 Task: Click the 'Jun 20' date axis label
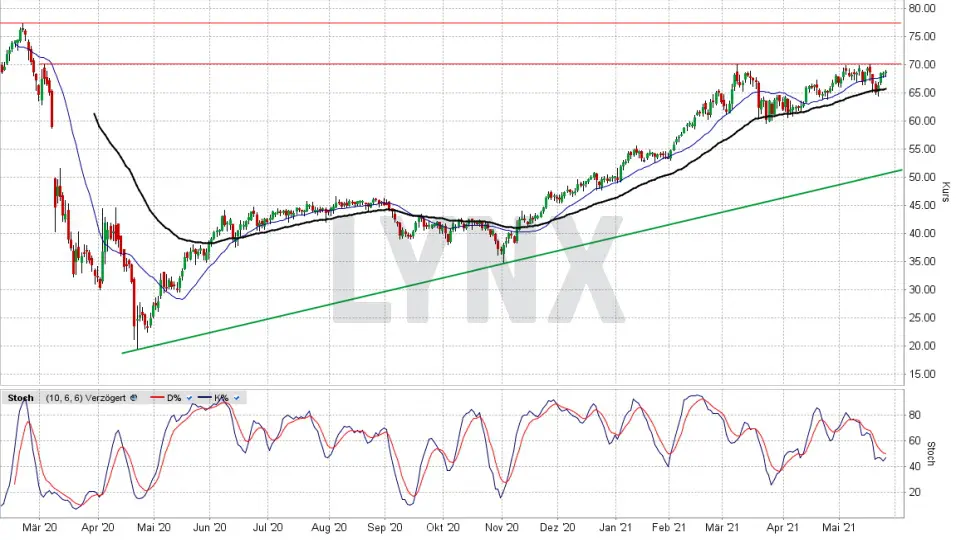coord(209,527)
